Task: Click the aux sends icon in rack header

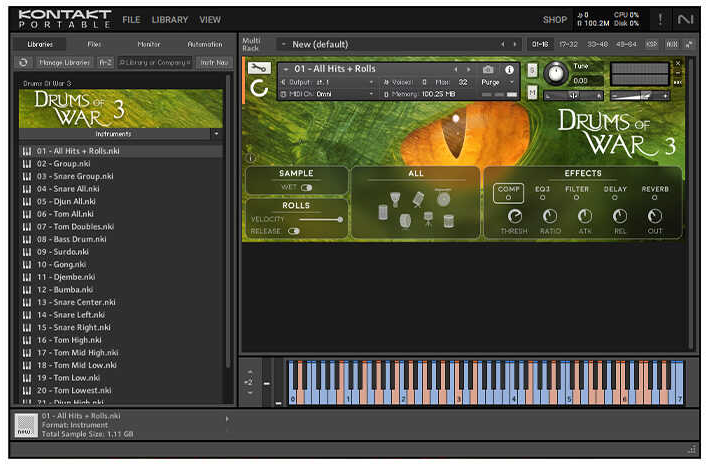Action: [672, 44]
